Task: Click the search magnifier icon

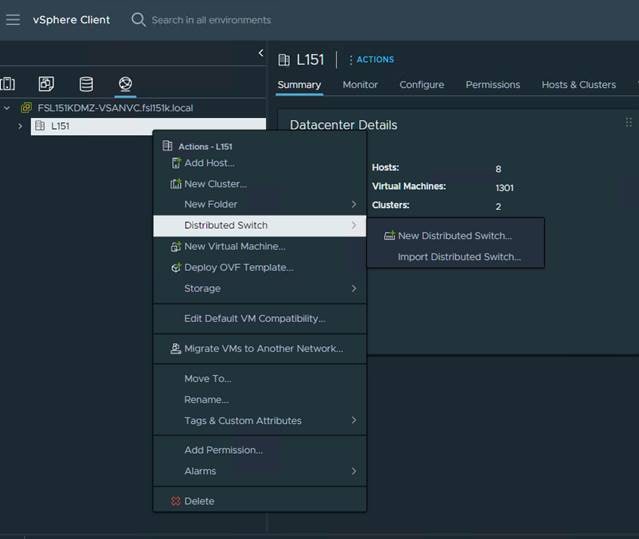Action: [x=138, y=20]
